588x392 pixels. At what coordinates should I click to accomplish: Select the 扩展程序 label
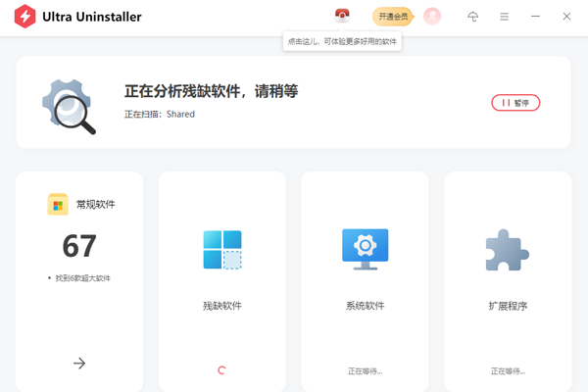click(x=508, y=306)
